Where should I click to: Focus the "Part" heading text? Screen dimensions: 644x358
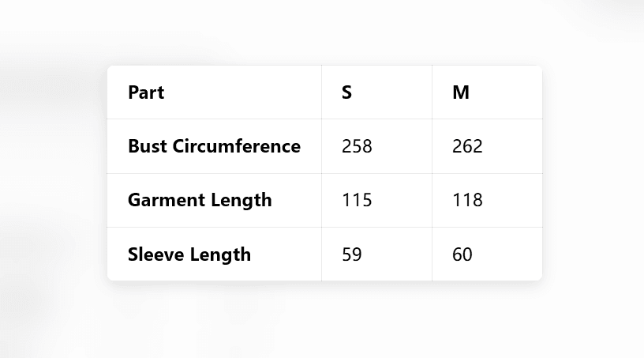click(146, 92)
